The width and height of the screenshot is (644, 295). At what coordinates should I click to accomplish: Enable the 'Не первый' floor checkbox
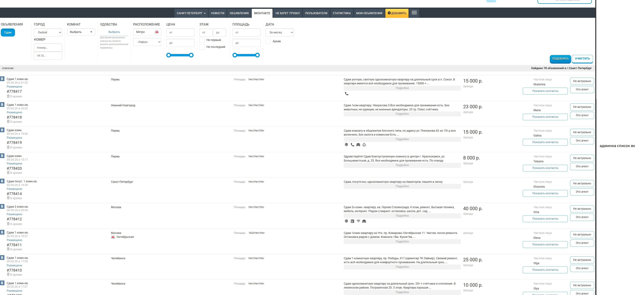pyautogui.click(x=202, y=40)
